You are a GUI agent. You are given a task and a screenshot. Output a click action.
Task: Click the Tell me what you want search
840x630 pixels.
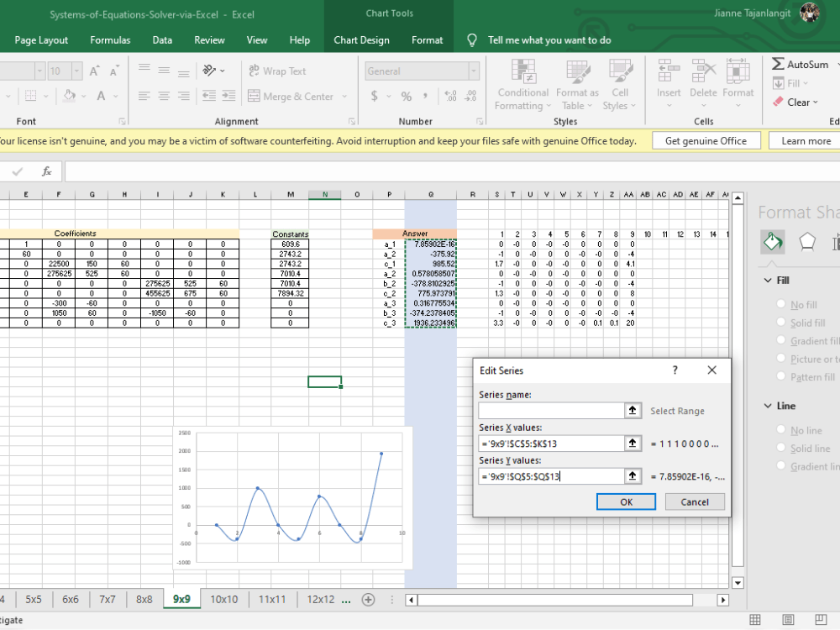tap(549, 40)
